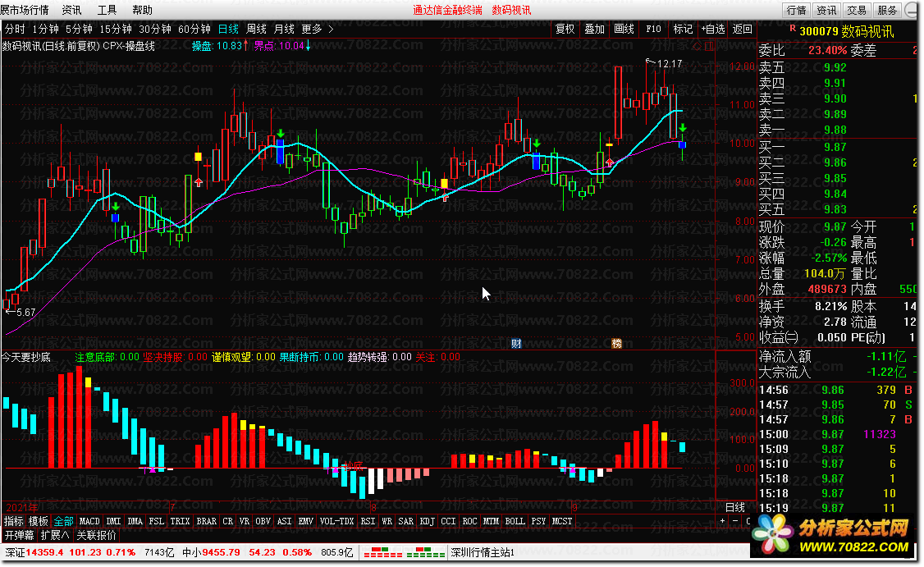Activate the 画线 drawing tool
This screenshot has height=567, width=924.
pos(624,29)
